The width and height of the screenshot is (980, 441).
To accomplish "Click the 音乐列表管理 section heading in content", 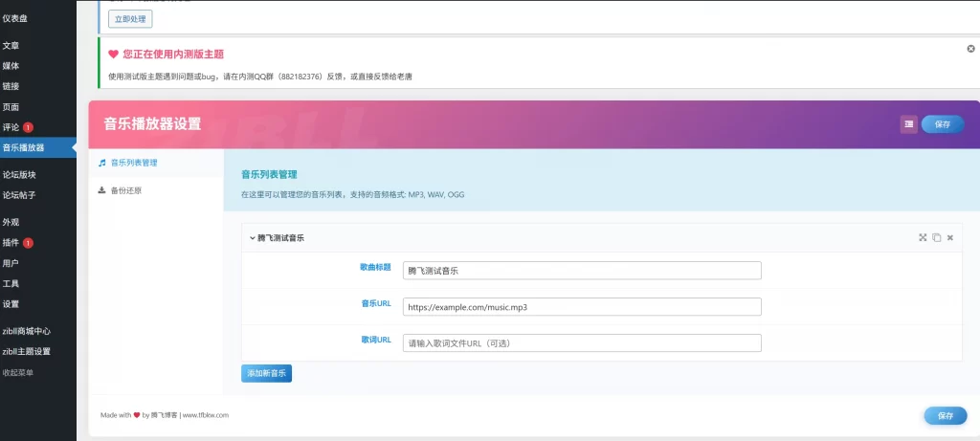I will (x=269, y=174).
